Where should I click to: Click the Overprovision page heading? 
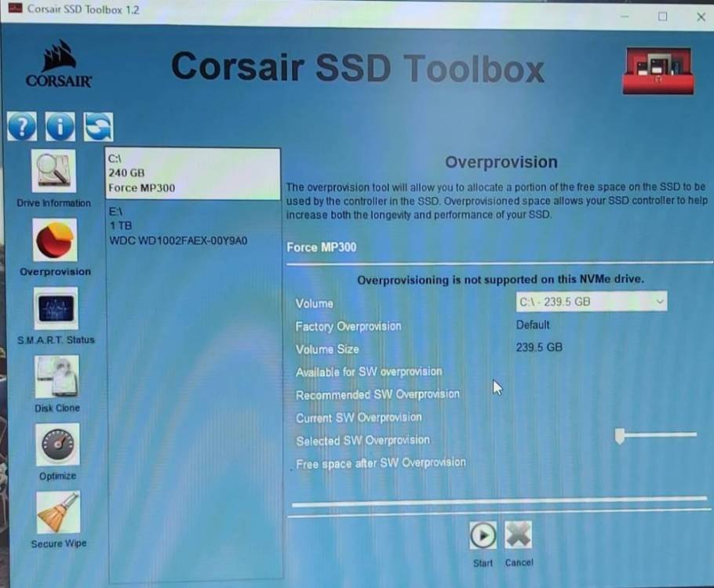[x=501, y=162]
